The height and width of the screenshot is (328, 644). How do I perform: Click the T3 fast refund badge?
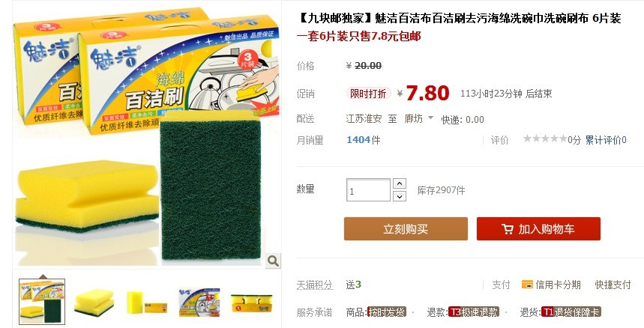coord(473,312)
